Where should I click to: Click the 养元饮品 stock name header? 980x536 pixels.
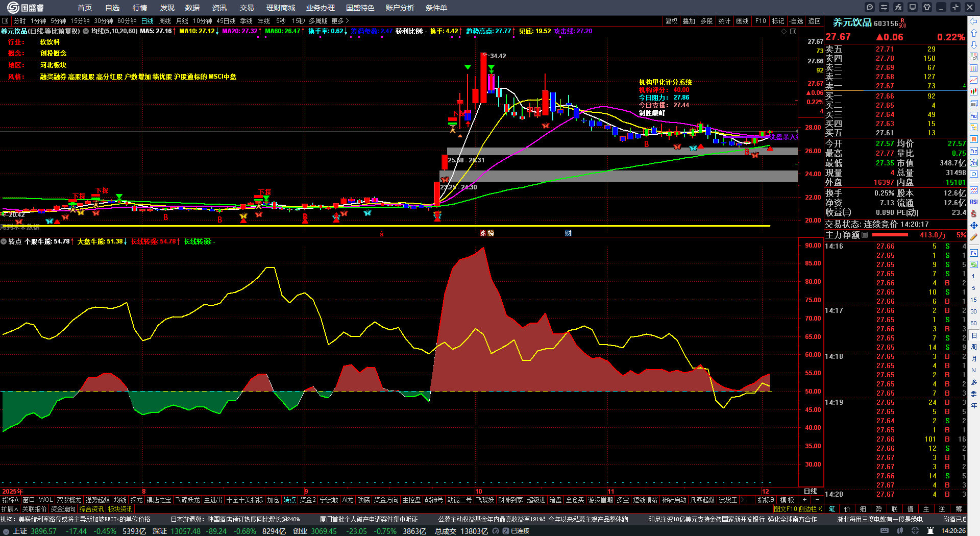[x=852, y=22]
